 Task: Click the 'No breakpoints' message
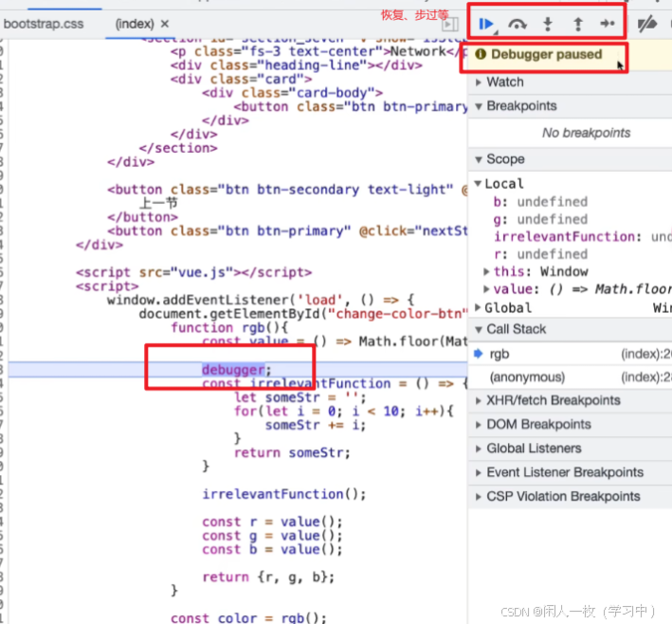(586, 133)
